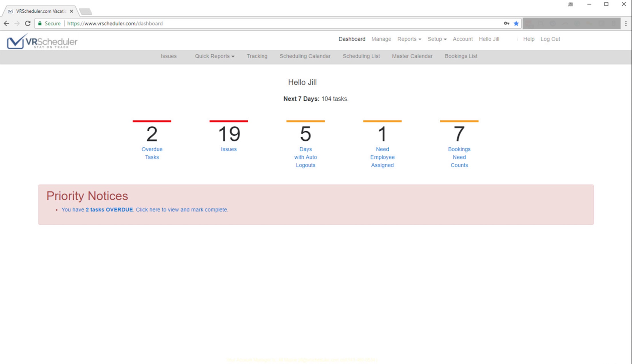Screen dimensions: 632x364
Task: Click the browser back arrow
Action: pyautogui.click(x=6, y=23)
